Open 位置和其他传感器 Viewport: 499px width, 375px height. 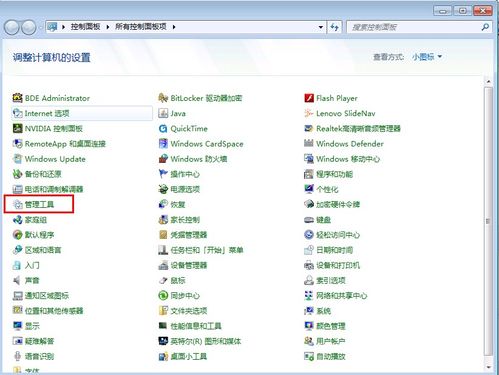pos(48,311)
